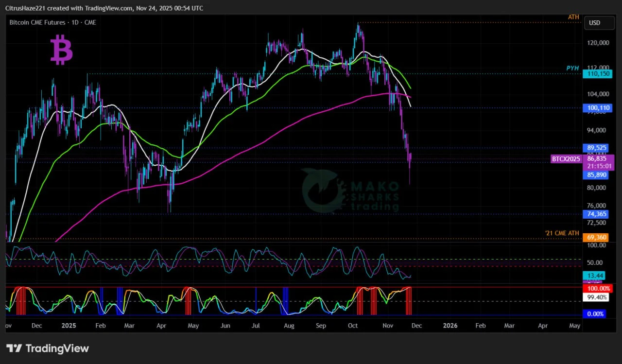Image resolution: width=622 pixels, height=364 pixels.
Task: Click the CitrusHaze221 TradingView.com attribution text
Action: (x=104, y=8)
